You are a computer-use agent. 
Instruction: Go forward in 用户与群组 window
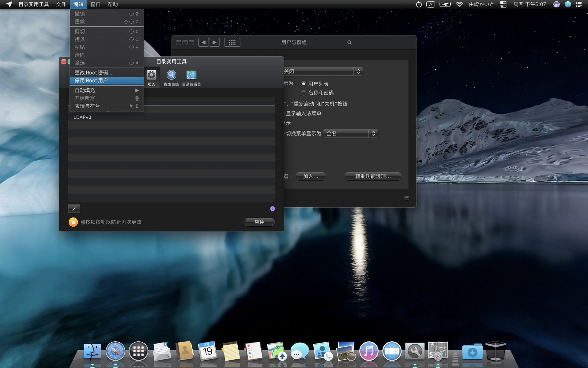pos(214,42)
